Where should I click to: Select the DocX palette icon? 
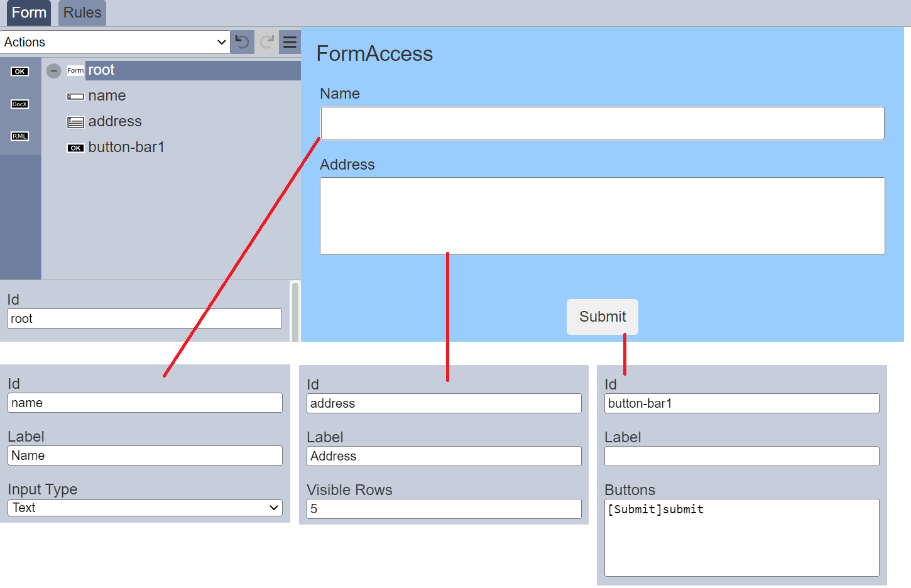pos(19,104)
